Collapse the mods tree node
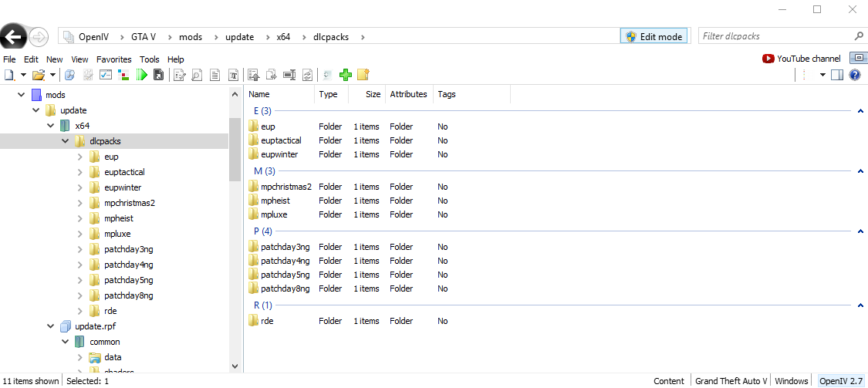Image resolution: width=868 pixels, height=388 pixels. [21, 95]
